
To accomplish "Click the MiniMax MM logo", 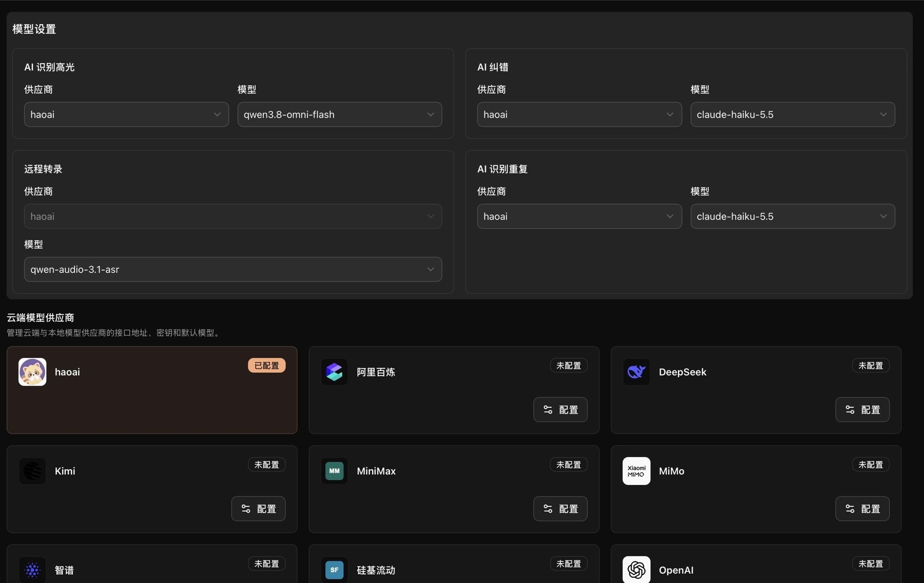I will (334, 471).
